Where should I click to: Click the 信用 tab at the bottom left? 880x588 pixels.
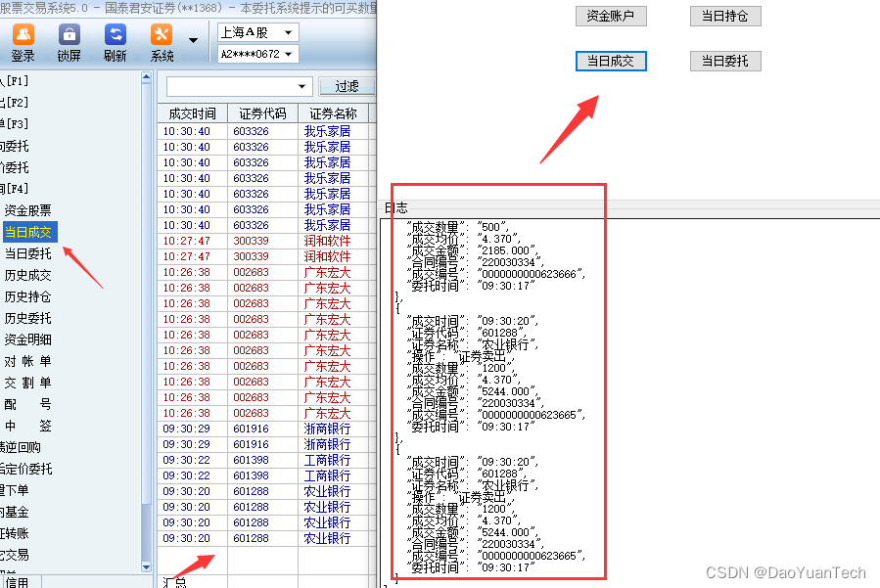pyautogui.click(x=17, y=582)
